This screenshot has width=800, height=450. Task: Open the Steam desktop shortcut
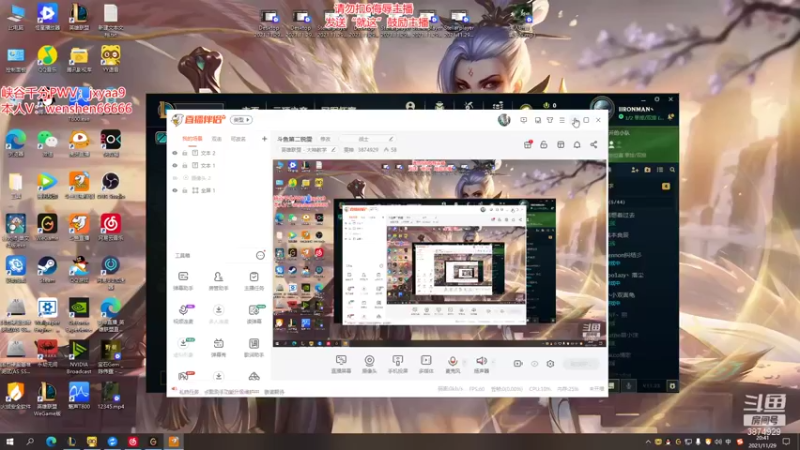(x=47, y=269)
